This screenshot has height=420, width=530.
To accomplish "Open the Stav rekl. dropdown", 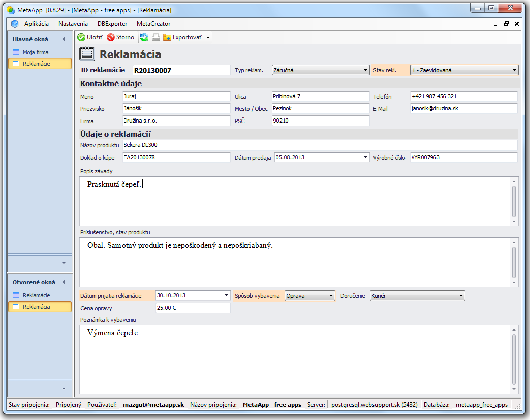I will pyautogui.click(x=514, y=70).
